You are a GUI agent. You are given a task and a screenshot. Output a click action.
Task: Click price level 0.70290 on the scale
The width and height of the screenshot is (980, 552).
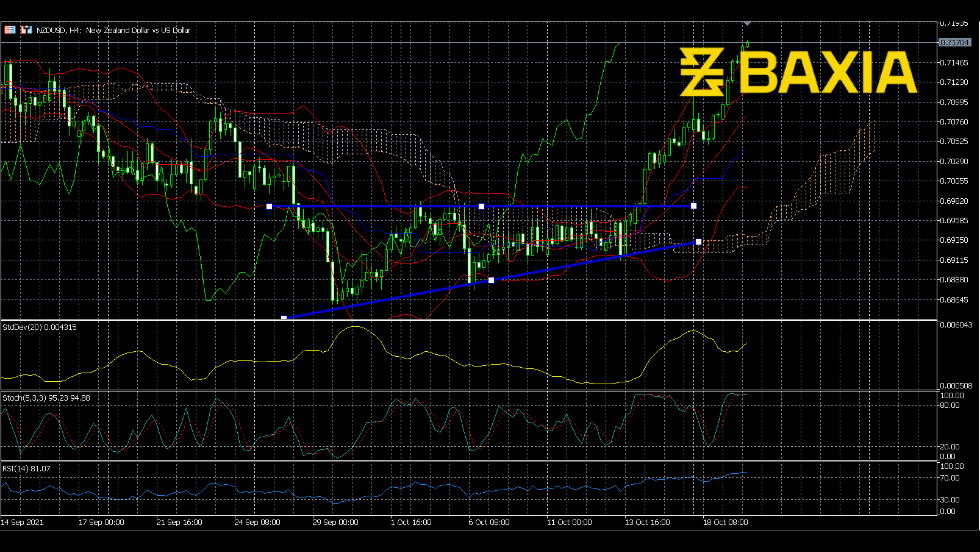(954, 161)
